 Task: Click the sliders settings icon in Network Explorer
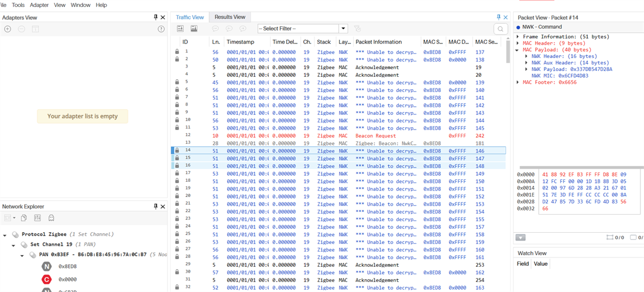coord(37,218)
